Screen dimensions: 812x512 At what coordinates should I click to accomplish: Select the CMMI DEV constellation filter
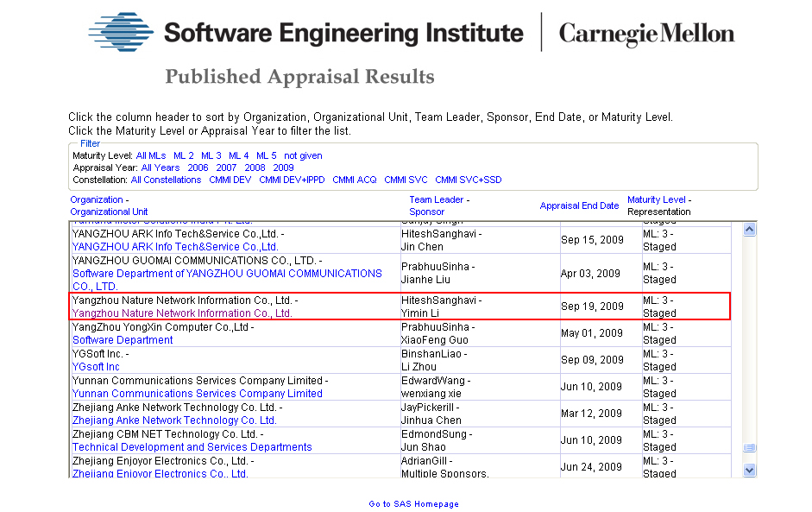230,180
